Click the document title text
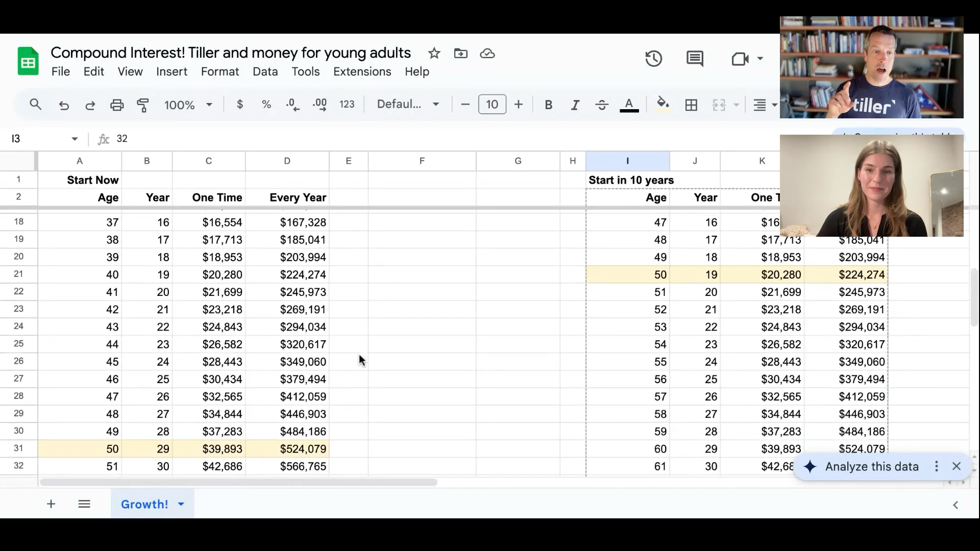This screenshot has width=980, height=551. tap(231, 53)
